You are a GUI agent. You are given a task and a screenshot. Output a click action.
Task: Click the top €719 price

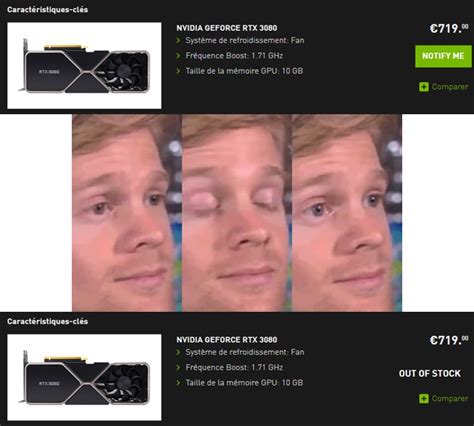pos(449,29)
